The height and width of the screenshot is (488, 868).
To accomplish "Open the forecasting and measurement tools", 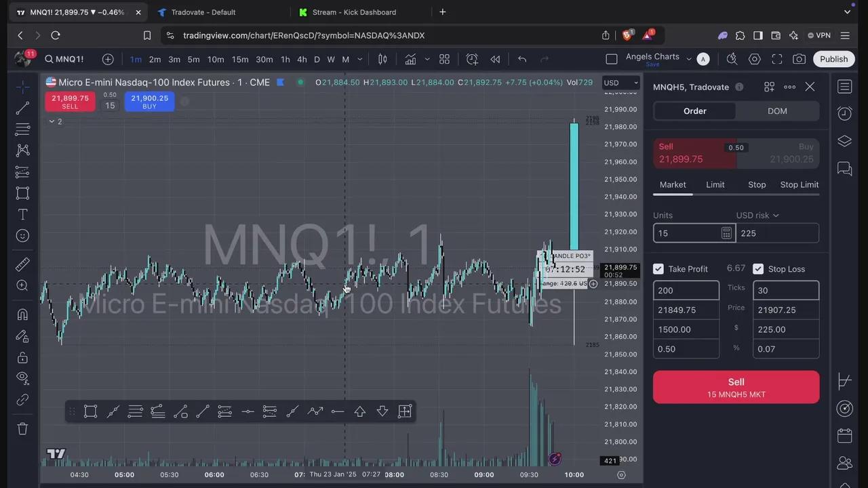I will [x=22, y=171].
